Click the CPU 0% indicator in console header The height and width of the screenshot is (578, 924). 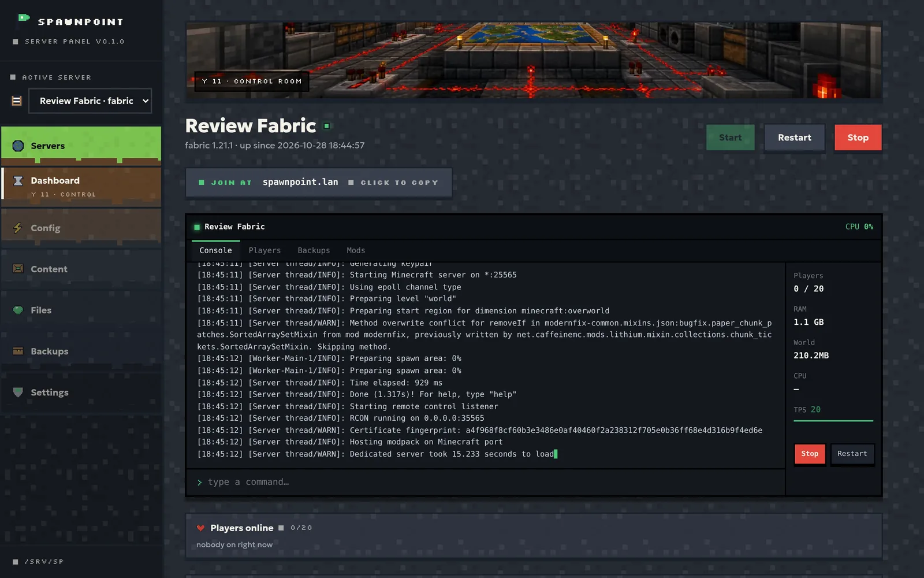pyautogui.click(x=859, y=227)
